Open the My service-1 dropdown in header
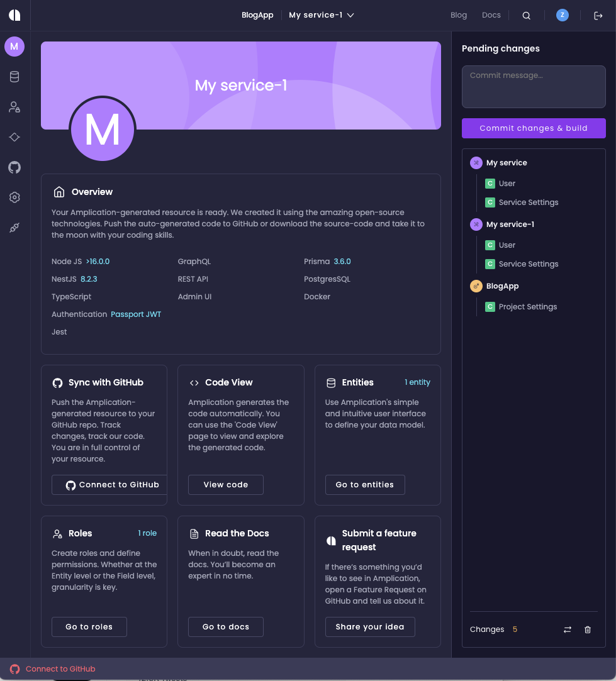This screenshot has height=681, width=616. [x=322, y=15]
